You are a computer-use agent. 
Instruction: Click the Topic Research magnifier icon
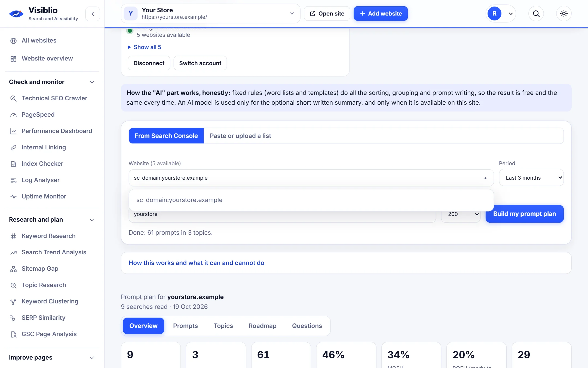(x=13, y=285)
